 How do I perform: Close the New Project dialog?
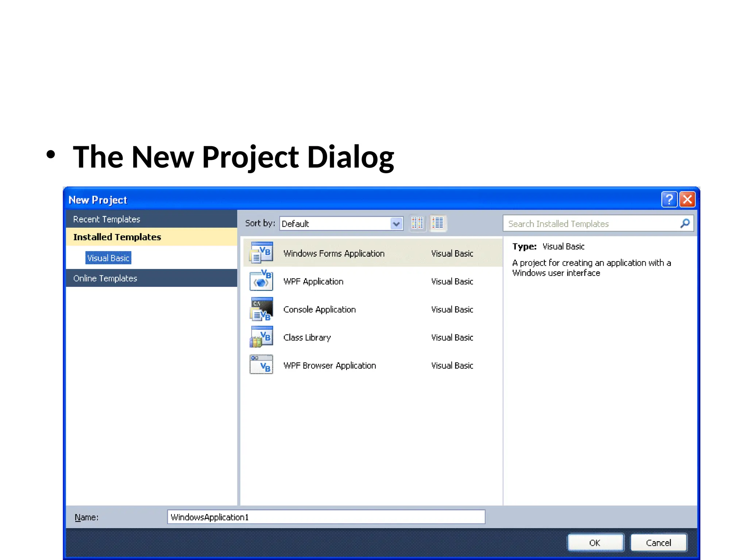click(687, 199)
